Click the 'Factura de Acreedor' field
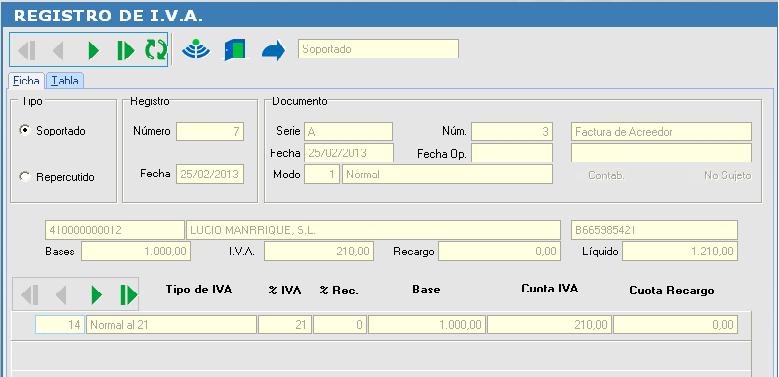The width and height of the screenshot is (779, 377). click(661, 132)
